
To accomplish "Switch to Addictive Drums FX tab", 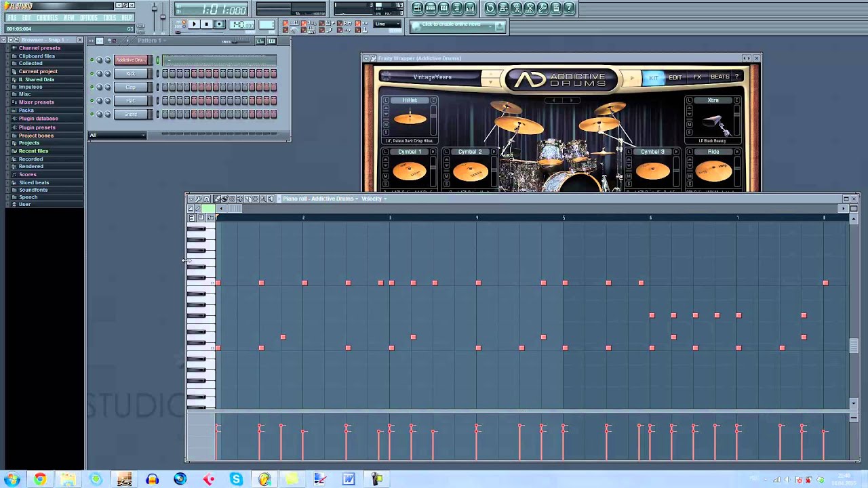I will [697, 77].
